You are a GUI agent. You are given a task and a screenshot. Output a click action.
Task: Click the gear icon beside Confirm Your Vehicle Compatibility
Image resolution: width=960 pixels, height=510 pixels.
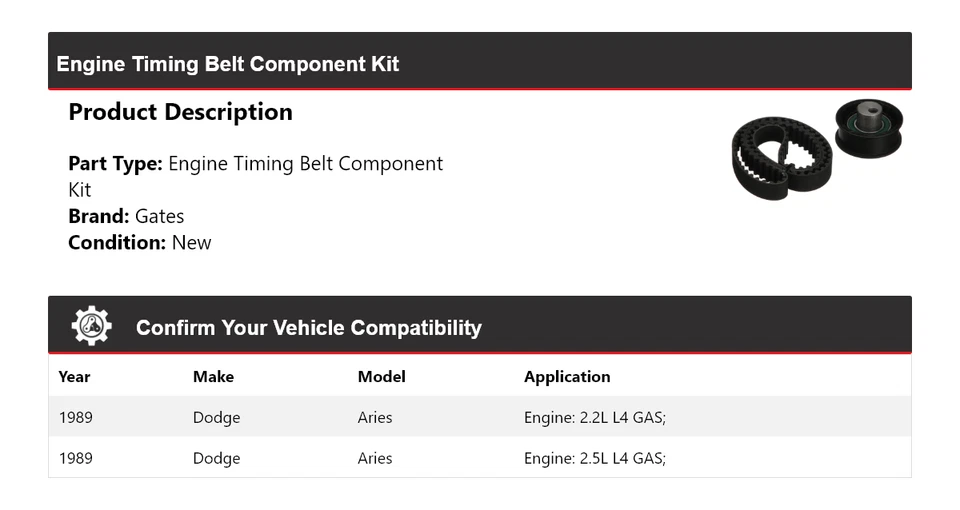point(91,326)
